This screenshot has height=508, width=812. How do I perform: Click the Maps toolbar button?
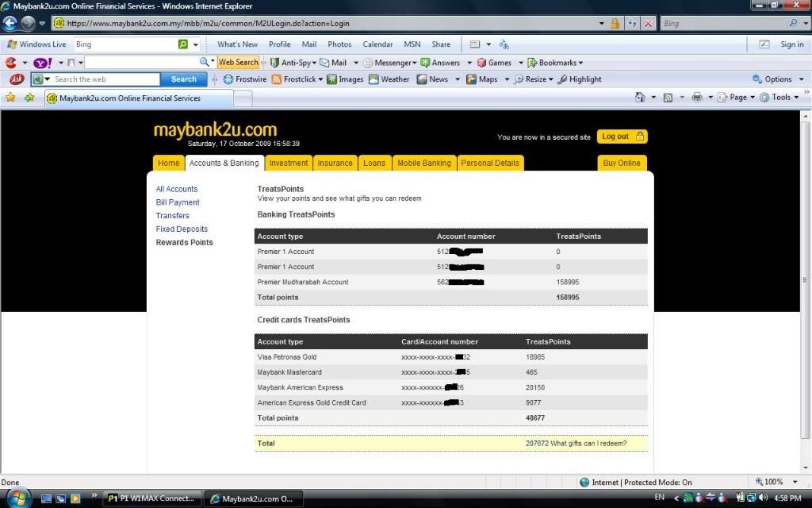coord(481,79)
